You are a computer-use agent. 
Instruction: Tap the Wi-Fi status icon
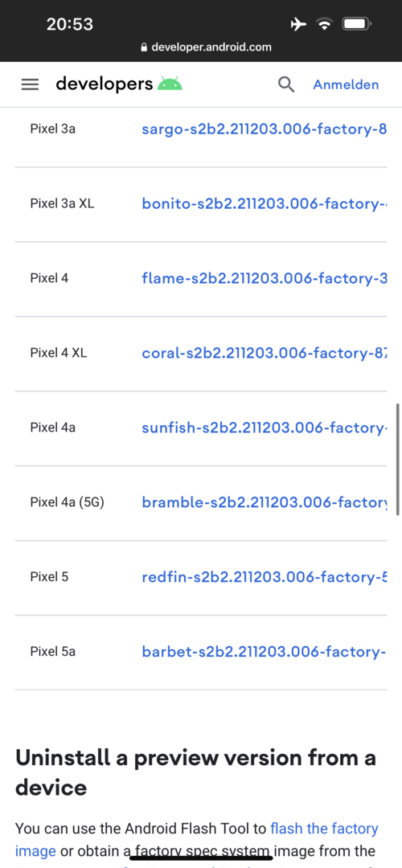pyautogui.click(x=324, y=24)
